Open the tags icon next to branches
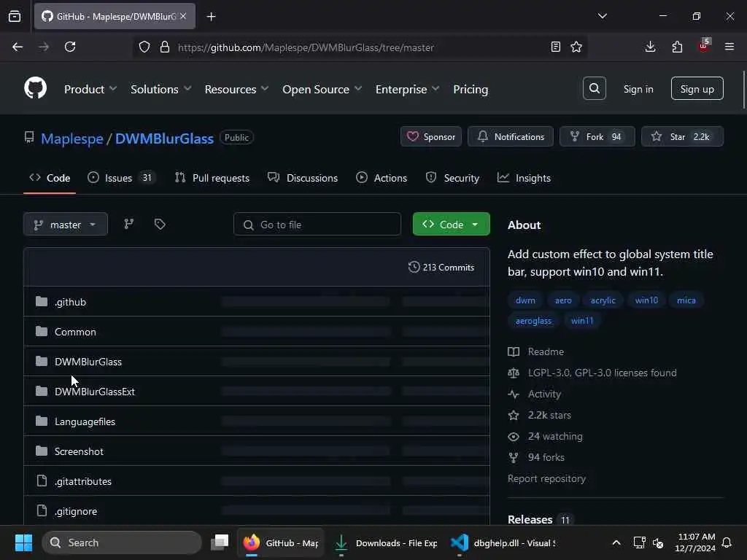 point(160,224)
